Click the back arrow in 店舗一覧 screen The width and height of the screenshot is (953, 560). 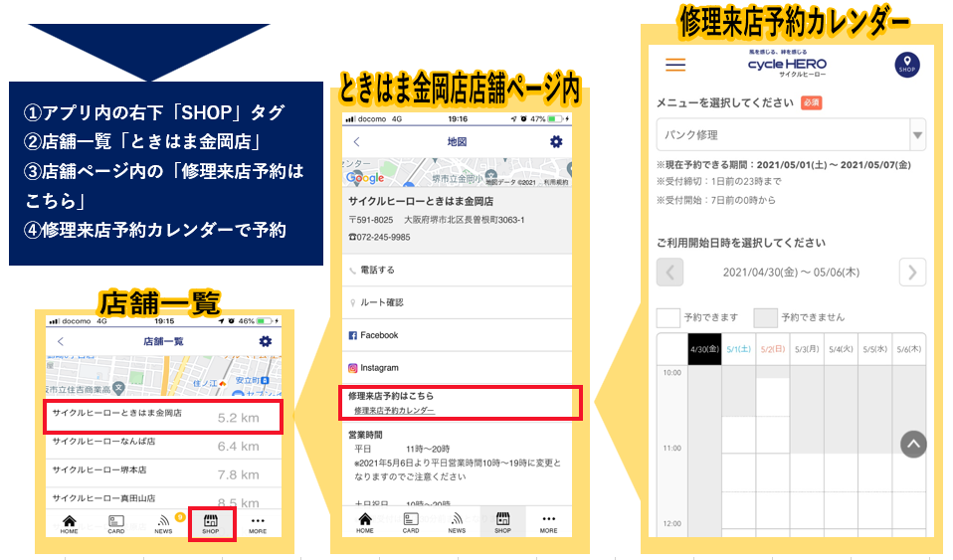point(60,341)
